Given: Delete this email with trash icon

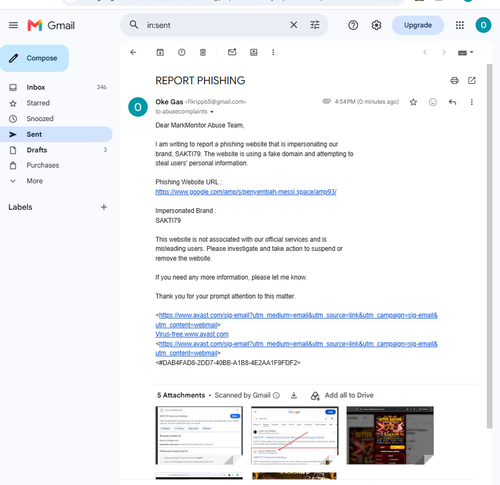Looking at the screenshot, I should tap(203, 52).
